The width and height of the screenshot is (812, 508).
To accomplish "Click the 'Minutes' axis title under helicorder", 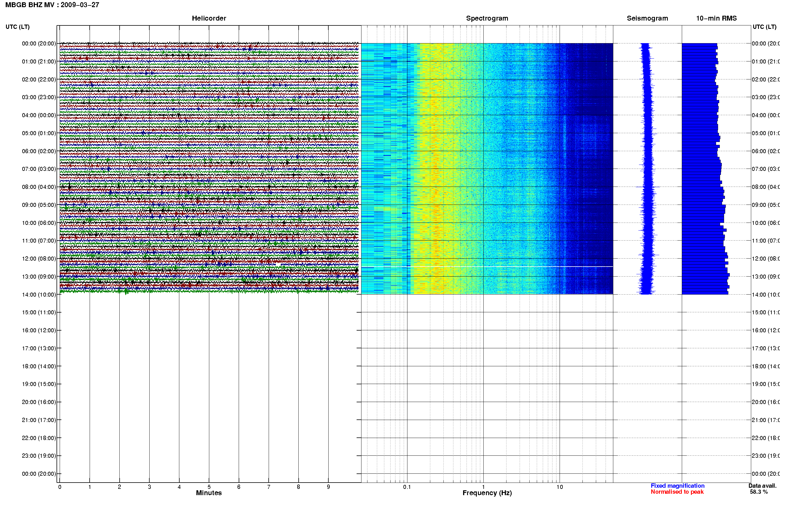I will 209,493.
